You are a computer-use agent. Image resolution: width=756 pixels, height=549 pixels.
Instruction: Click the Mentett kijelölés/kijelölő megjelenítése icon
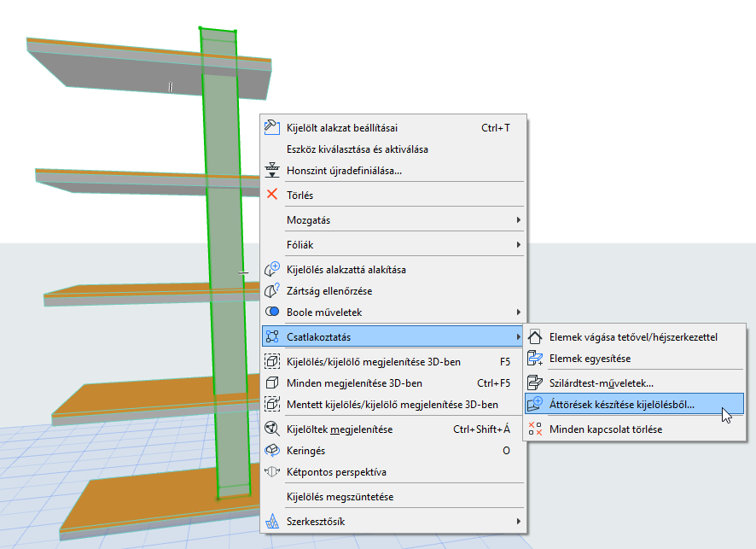pyautogui.click(x=272, y=404)
